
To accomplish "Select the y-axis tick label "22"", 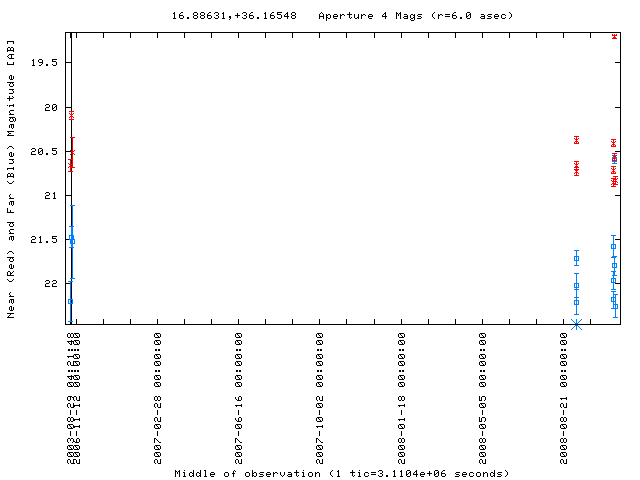I will (51, 284).
